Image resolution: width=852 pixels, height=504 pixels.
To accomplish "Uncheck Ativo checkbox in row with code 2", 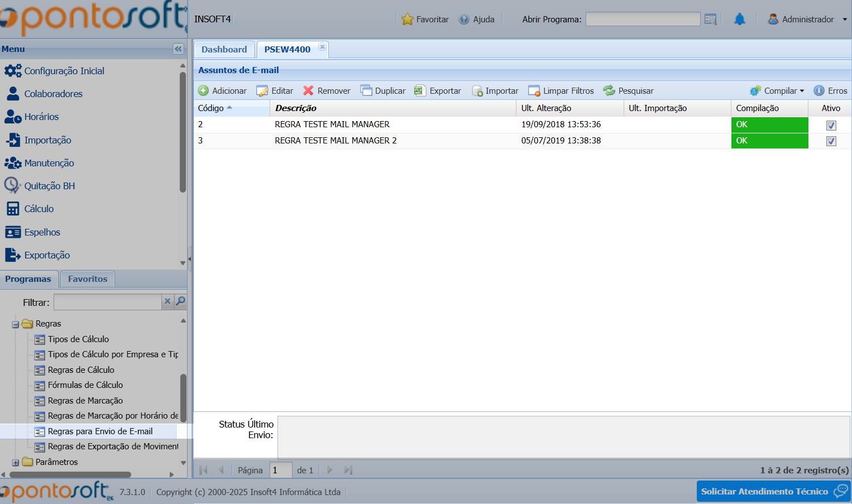I will point(831,126).
